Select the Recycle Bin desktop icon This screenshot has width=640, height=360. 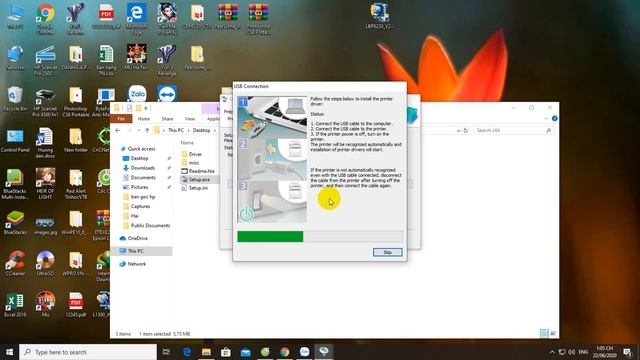coord(15,99)
